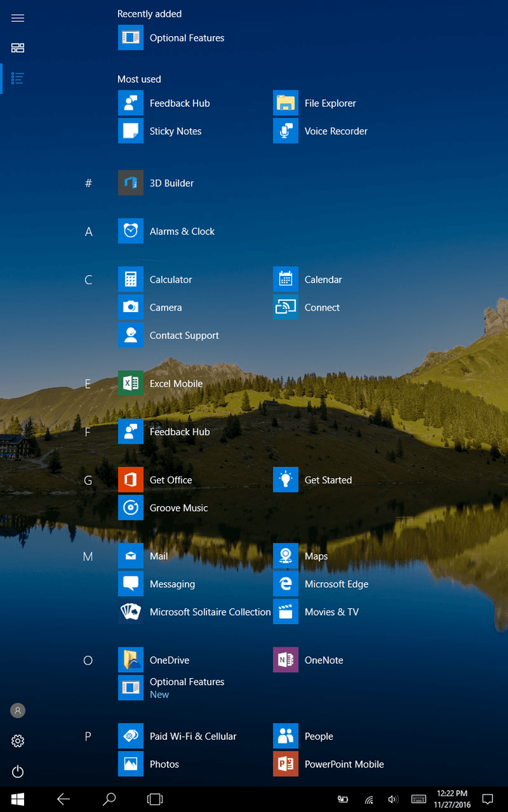Click the letter G section header
508x812 pixels.
tap(88, 480)
